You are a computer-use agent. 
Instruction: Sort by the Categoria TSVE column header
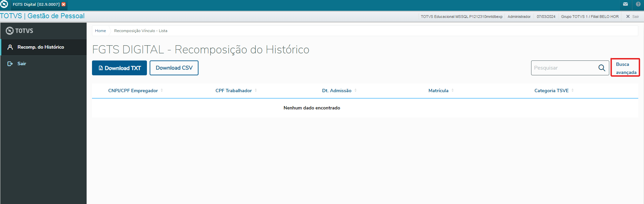(x=551, y=91)
